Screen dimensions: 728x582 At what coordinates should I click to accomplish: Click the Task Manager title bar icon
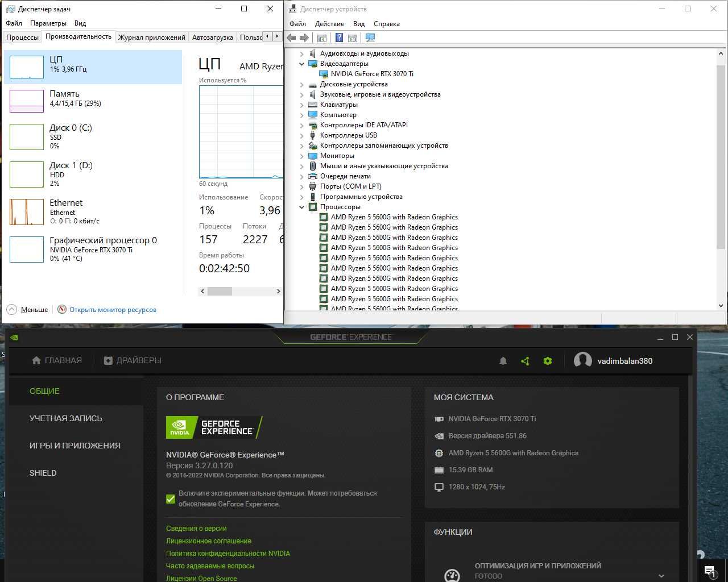click(x=10, y=9)
